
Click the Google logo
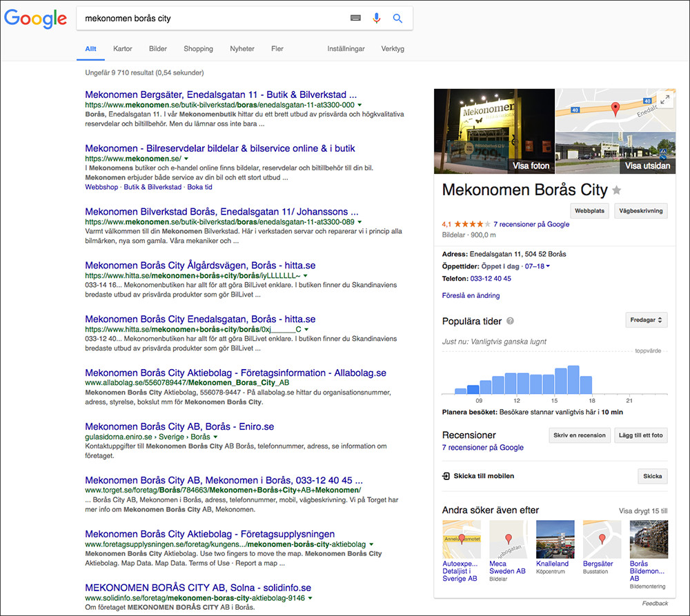[36, 19]
